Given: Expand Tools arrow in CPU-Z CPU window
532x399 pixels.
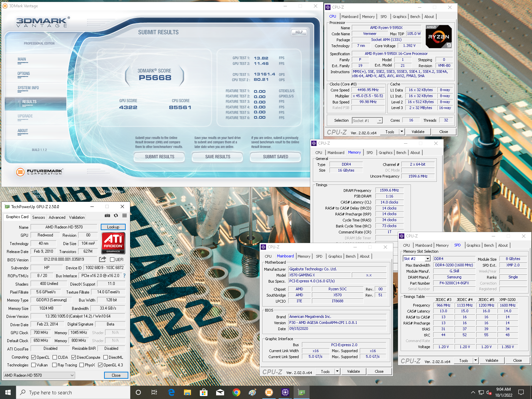Looking at the screenshot, I should [402, 132].
